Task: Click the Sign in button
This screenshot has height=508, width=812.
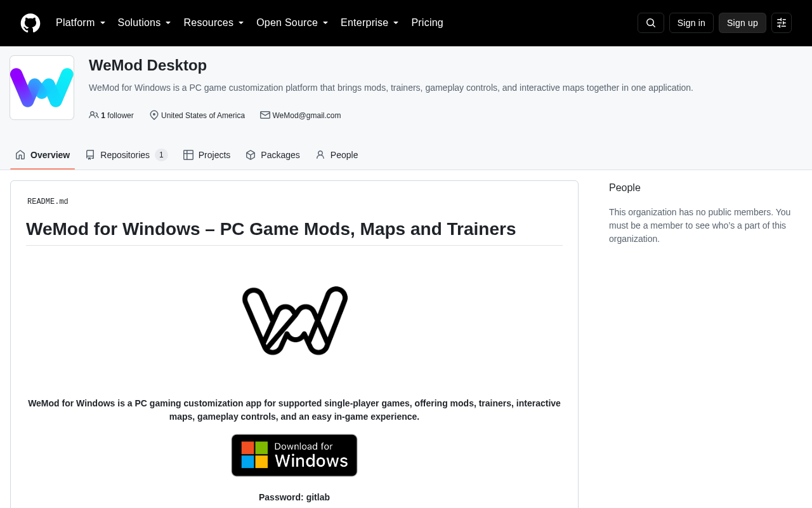Action: 691,23
